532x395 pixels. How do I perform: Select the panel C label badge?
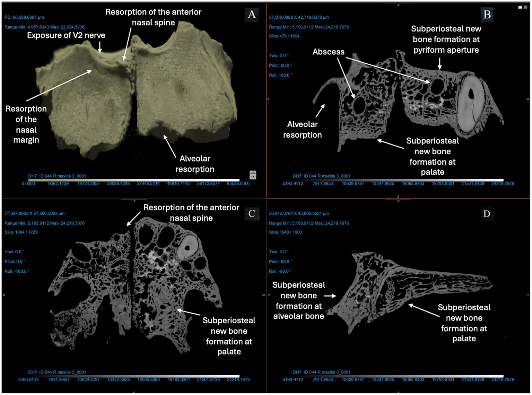point(252,214)
